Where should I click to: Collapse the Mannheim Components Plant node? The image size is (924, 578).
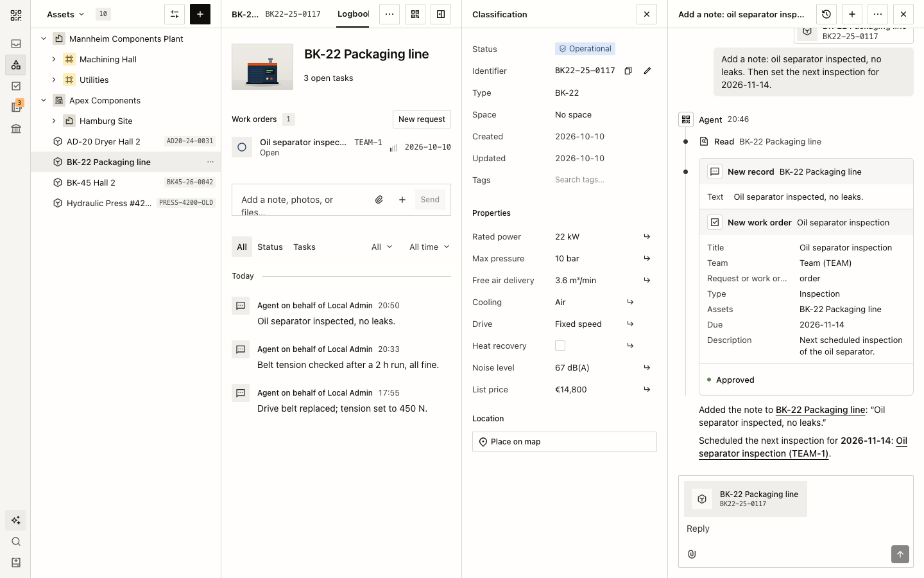tap(44, 39)
